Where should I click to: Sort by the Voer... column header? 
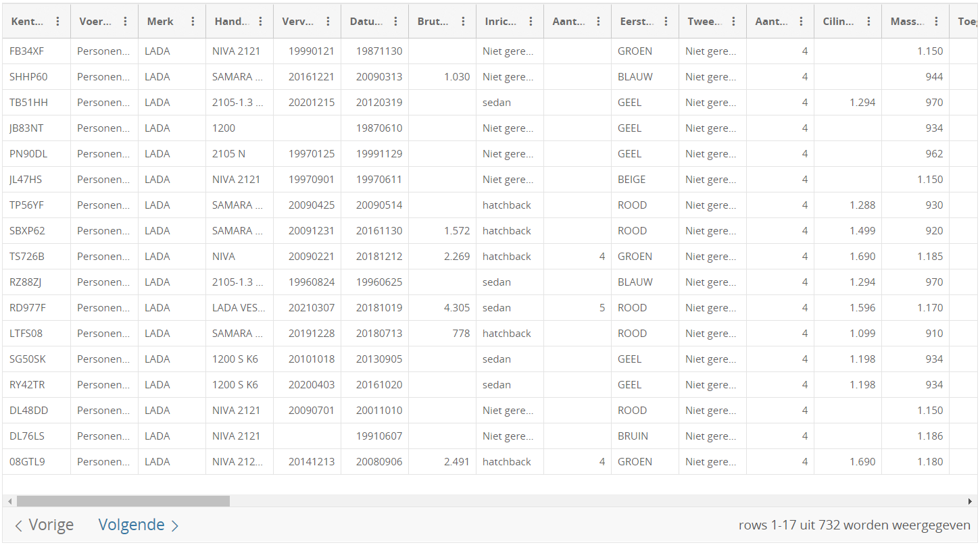click(95, 22)
